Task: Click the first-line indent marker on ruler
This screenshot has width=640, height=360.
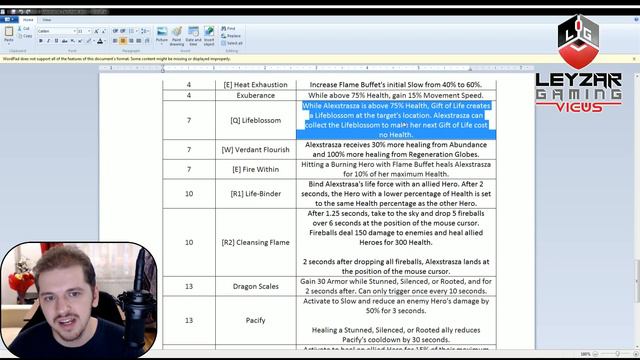Action: pos(163,66)
